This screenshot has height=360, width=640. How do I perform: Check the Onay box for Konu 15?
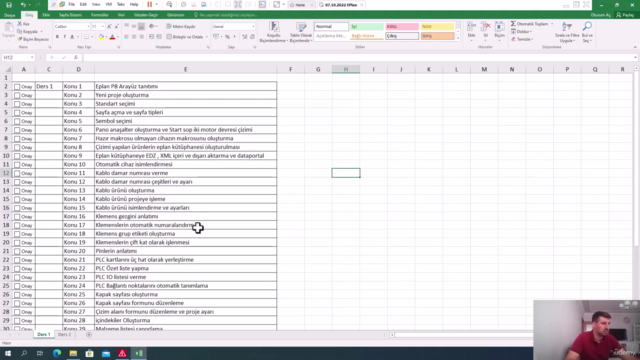17,208
